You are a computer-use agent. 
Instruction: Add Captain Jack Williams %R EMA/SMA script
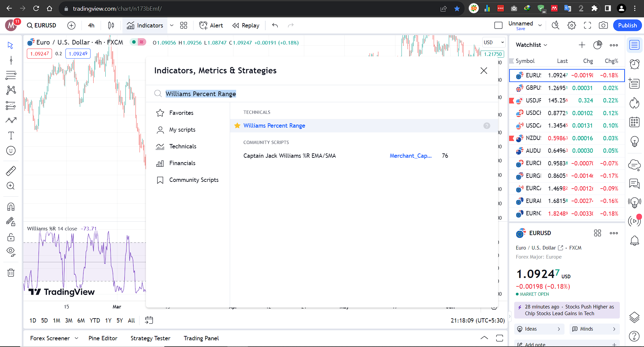(289, 156)
